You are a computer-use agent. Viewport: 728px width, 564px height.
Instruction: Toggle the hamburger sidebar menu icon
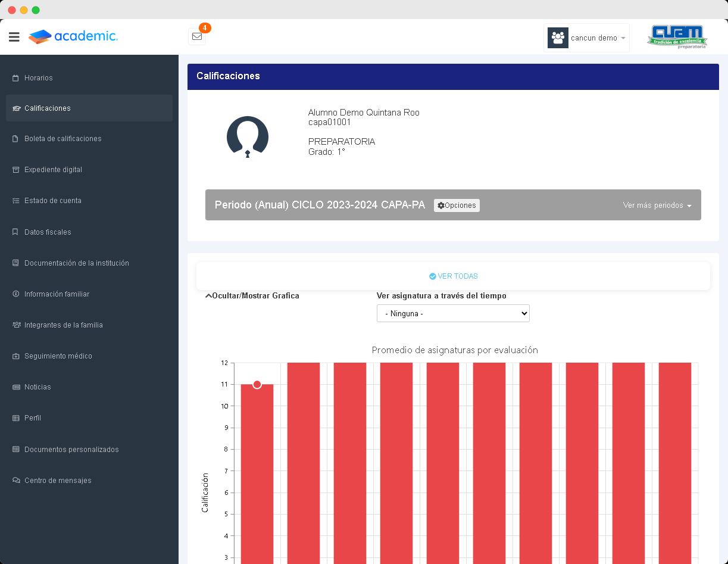(x=14, y=37)
